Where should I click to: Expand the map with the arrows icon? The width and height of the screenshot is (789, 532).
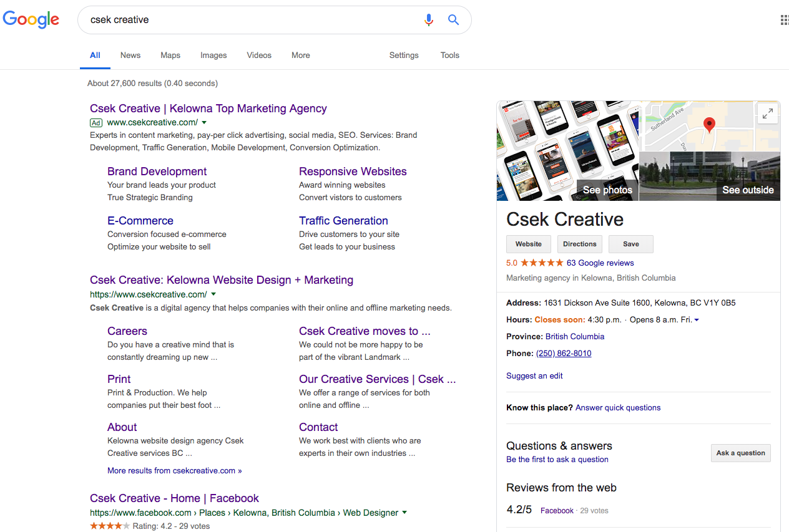point(768,114)
